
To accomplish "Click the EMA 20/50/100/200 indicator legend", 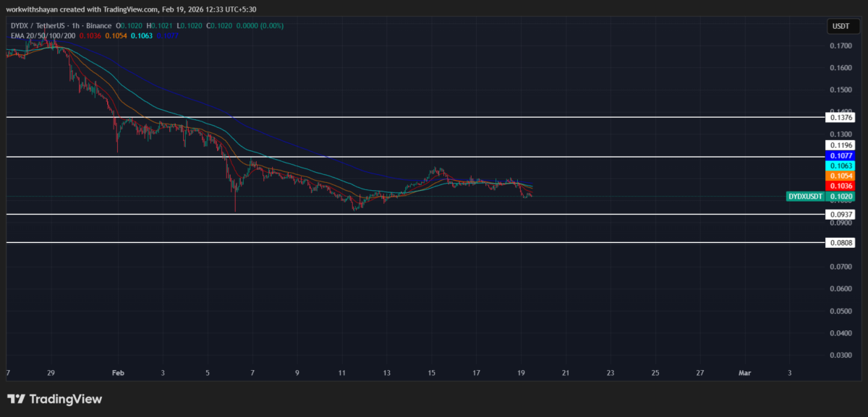I will 43,36.
